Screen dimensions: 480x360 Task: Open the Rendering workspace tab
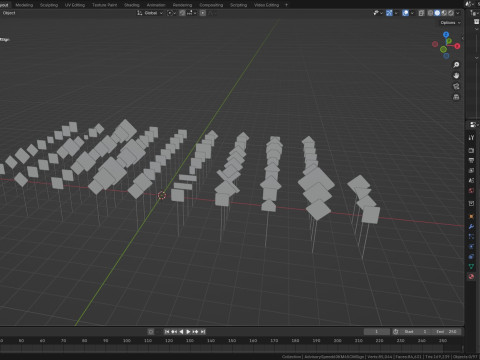click(x=182, y=5)
